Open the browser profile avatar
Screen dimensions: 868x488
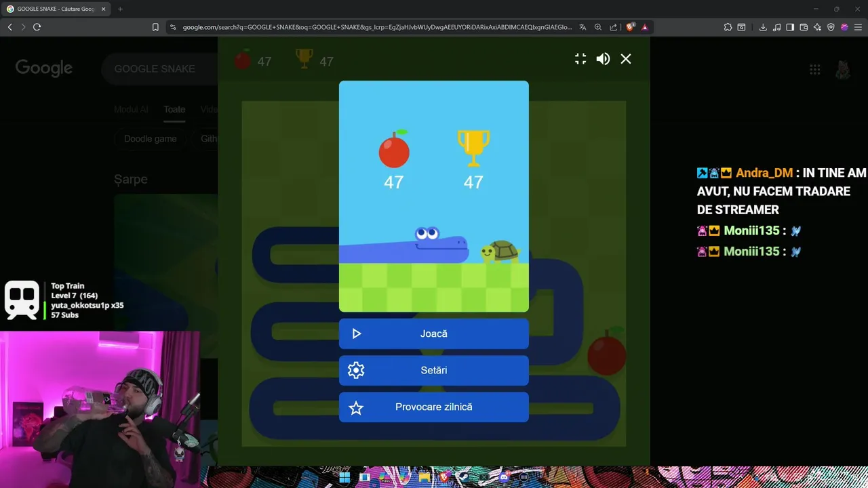pos(844,27)
